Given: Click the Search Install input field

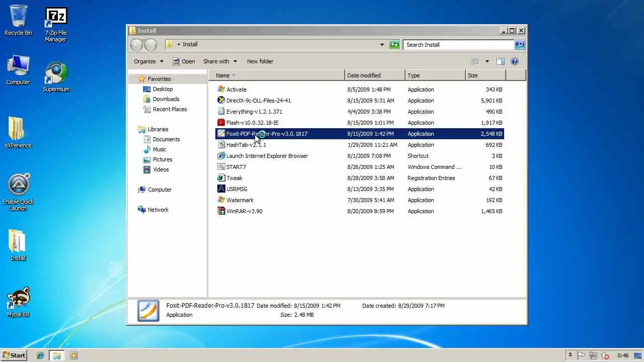Looking at the screenshot, I should [459, 45].
